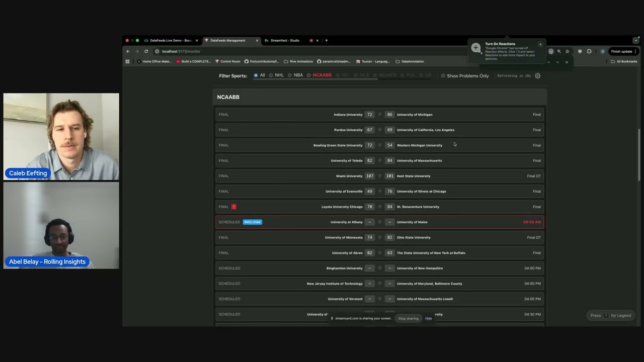Open the Home Office Make bookmark
The image size is (644, 362).
tap(154, 61)
